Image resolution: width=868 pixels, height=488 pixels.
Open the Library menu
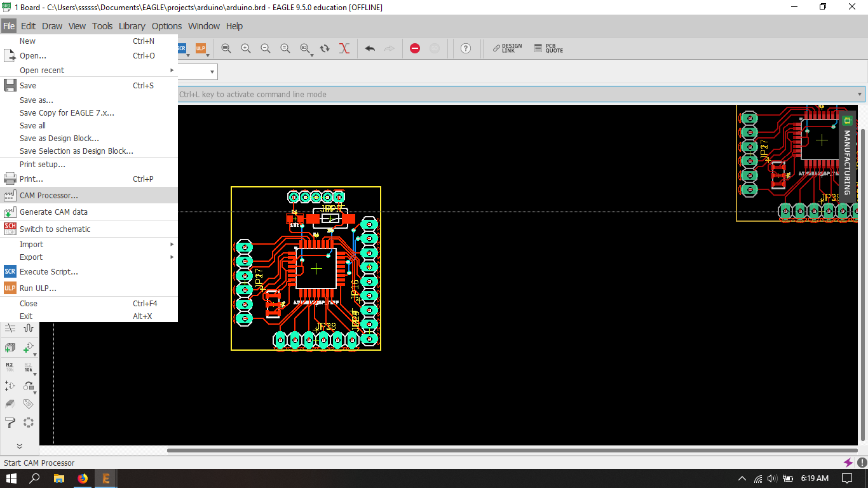coord(132,26)
